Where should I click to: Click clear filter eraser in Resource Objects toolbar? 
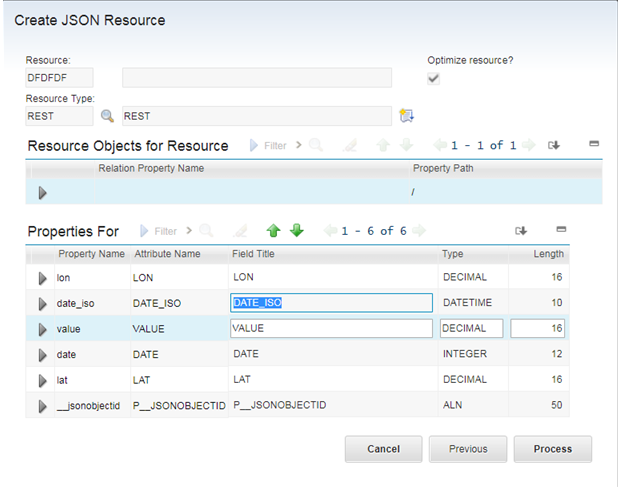tap(350, 145)
